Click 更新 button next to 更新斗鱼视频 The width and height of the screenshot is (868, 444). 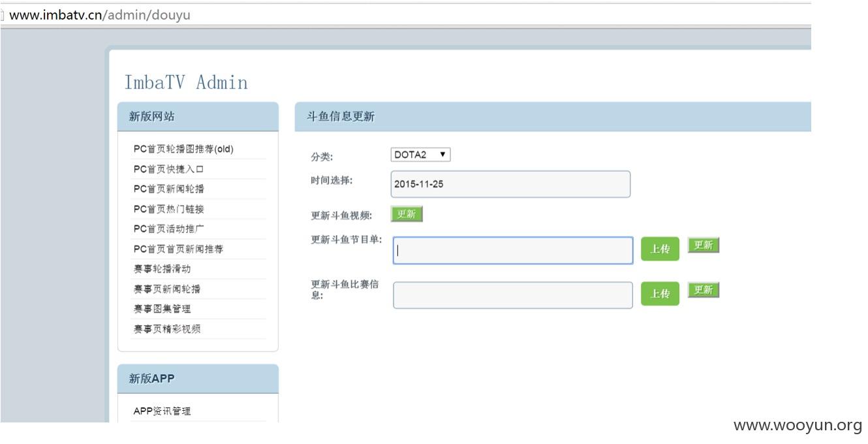click(407, 214)
